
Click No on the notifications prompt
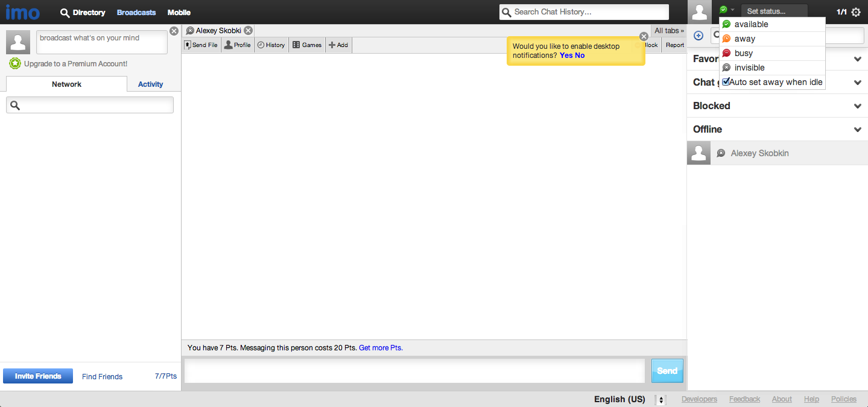[580, 55]
